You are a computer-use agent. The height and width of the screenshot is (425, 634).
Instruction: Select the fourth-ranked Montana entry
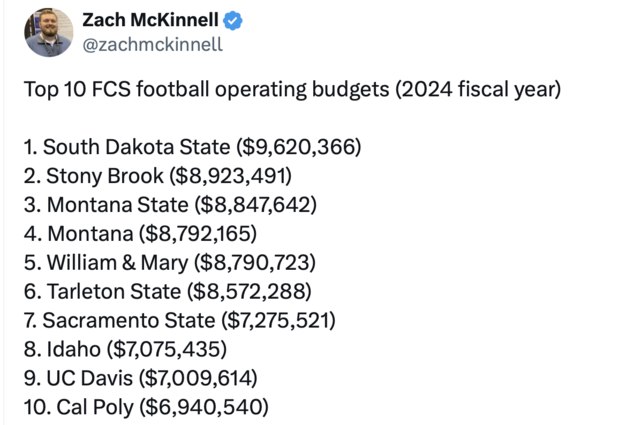[140, 234]
